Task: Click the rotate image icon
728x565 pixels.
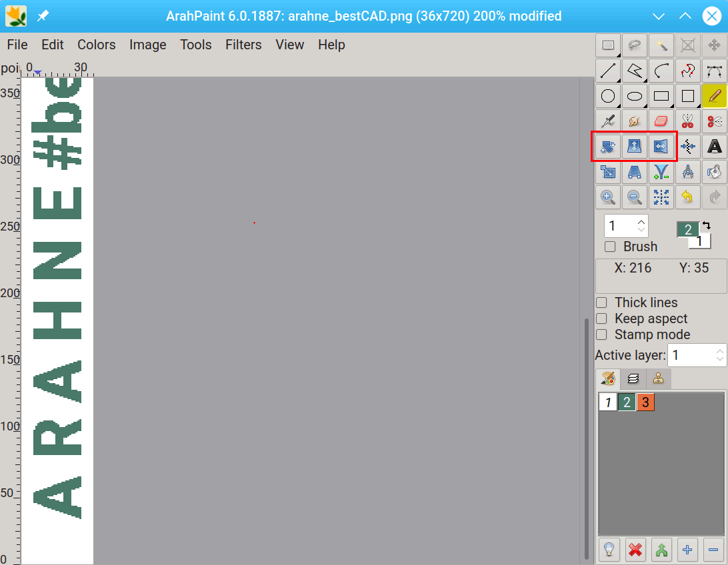Action: (608, 147)
